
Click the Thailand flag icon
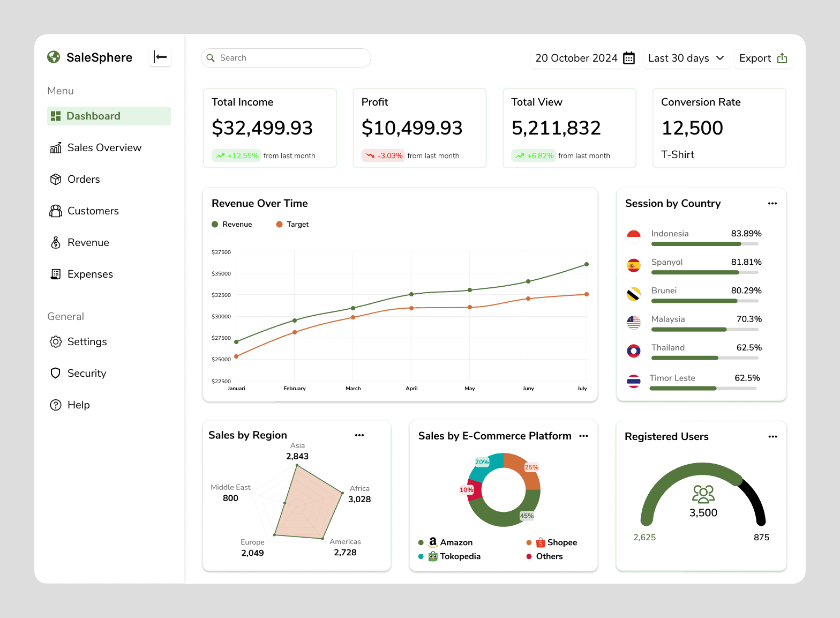coord(634,351)
